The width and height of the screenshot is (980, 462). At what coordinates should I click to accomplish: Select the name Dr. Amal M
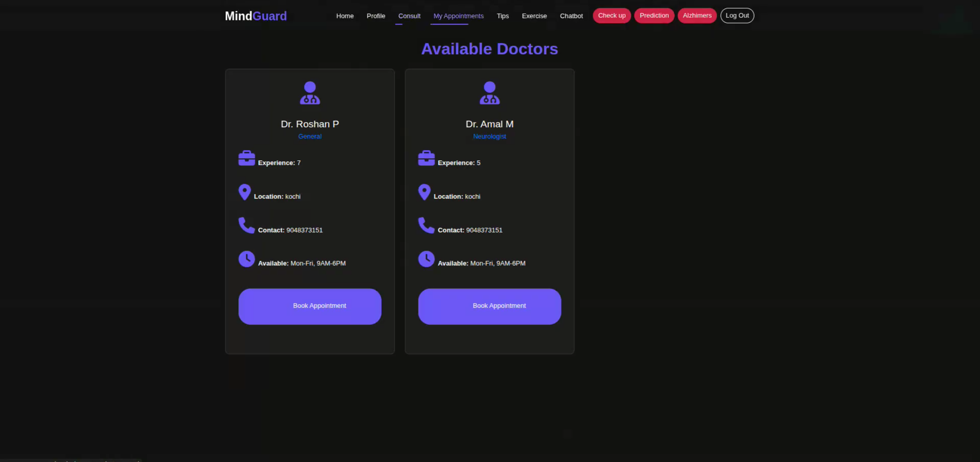pos(490,124)
